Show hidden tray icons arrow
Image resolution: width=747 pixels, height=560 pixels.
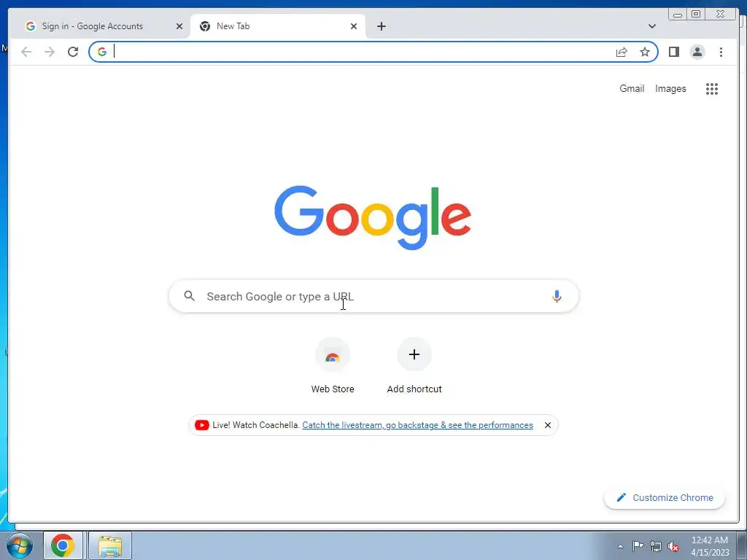(620, 546)
